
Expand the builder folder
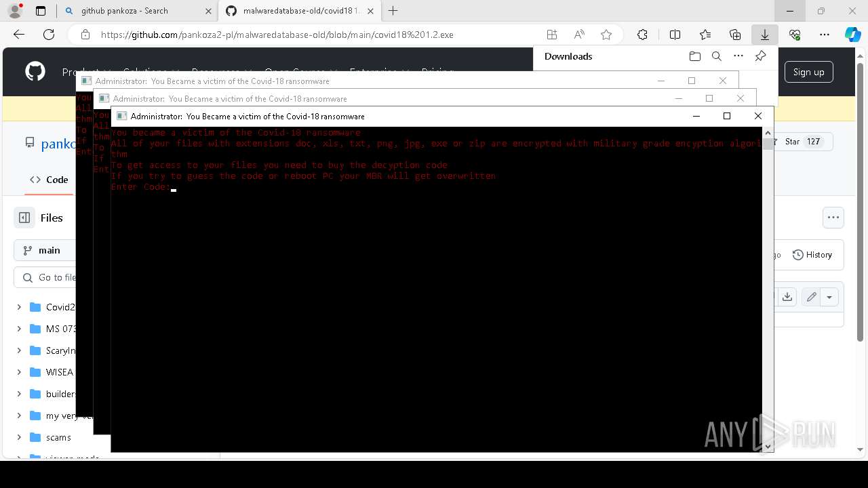[x=19, y=394]
